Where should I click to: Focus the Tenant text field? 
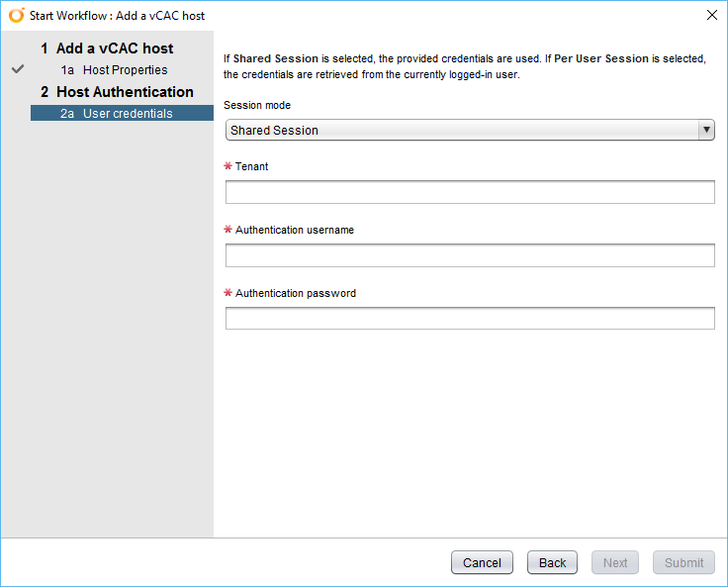pyautogui.click(x=470, y=192)
